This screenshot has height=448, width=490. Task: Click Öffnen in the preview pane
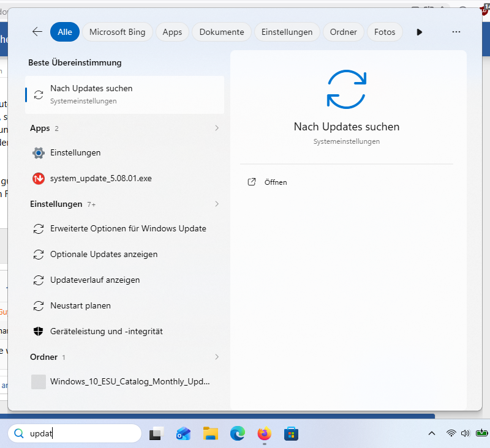275,182
